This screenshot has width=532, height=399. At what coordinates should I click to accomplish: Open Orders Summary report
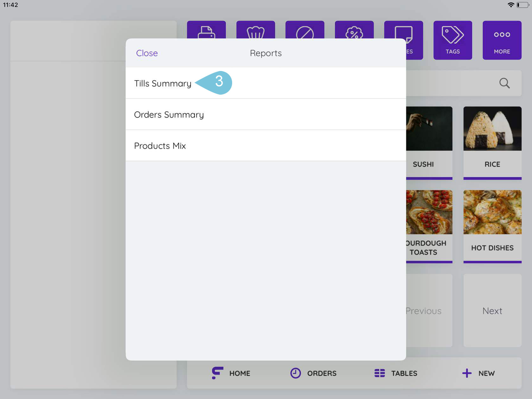point(266,114)
